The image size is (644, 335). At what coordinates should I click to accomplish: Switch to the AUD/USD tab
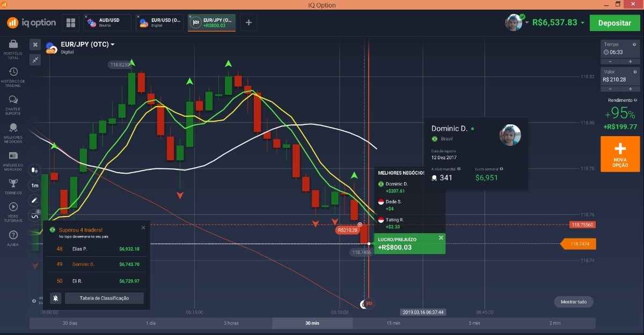point(108,23)
